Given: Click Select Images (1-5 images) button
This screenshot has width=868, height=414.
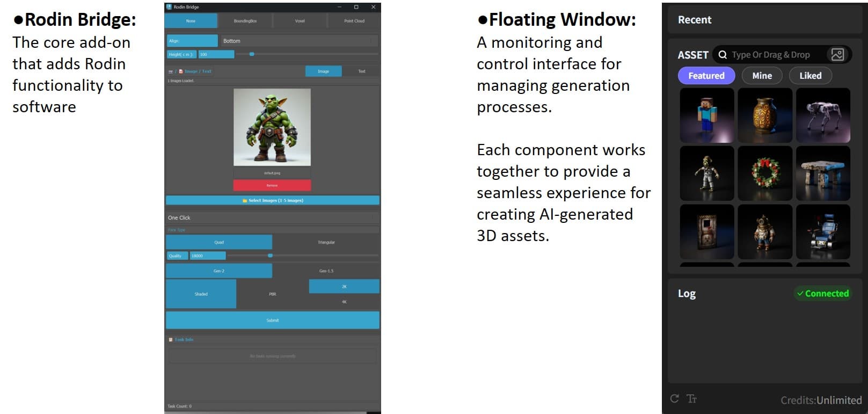Looking at the screenshot, I should 273,200.
